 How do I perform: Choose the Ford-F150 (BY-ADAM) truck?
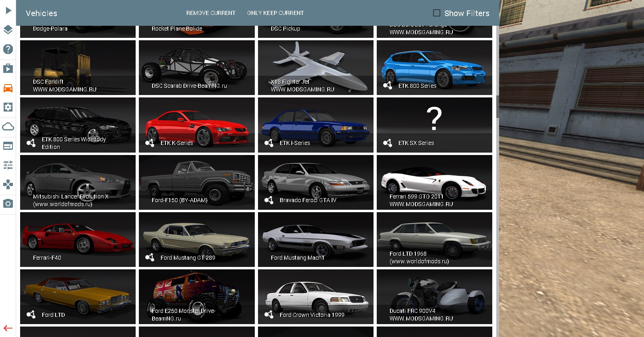click(x=197, y=182)
